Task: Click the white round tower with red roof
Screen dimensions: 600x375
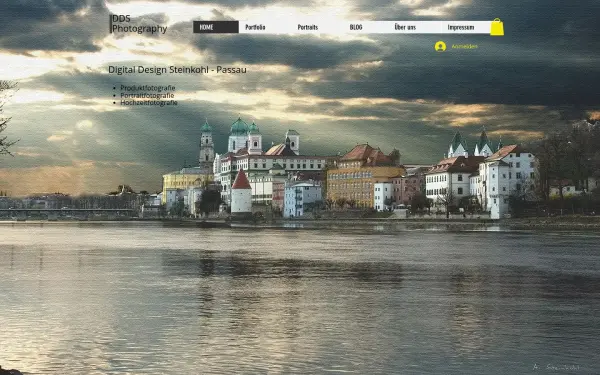Action: coord(241,191)
